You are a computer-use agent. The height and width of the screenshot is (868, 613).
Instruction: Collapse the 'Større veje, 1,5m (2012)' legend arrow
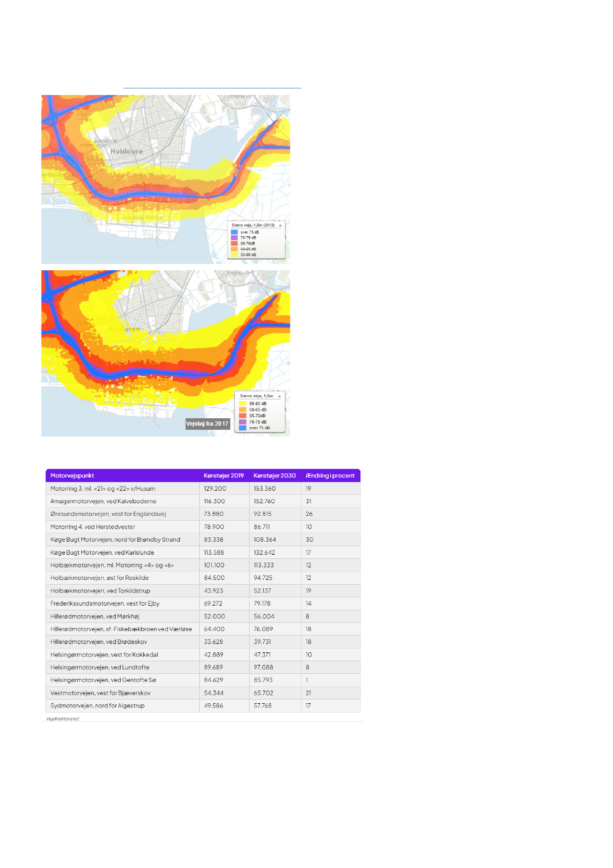280,225
